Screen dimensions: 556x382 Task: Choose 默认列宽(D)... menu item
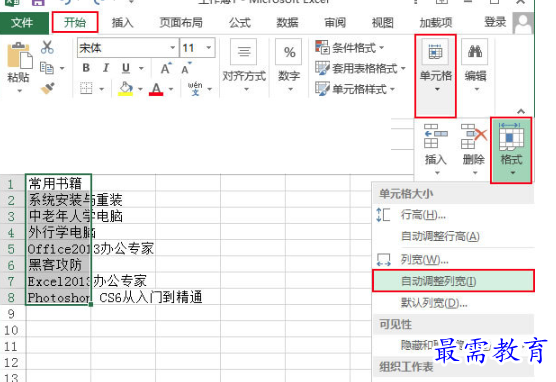454,303
